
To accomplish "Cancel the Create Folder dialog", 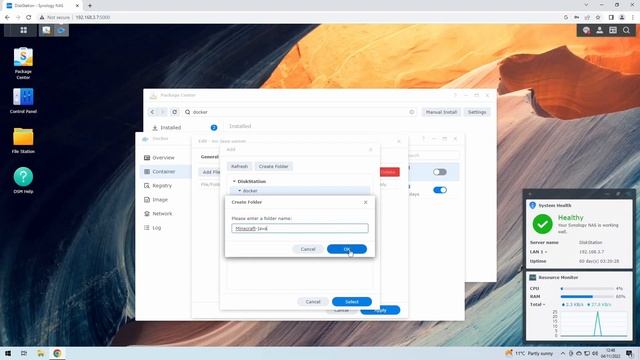I will pyautogui.click(x=308, y=249).
